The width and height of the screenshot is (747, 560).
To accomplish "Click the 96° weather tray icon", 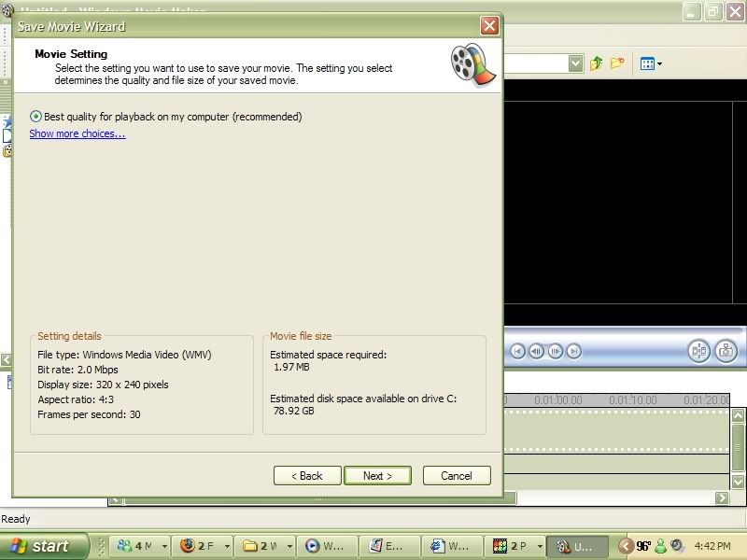I will click(x=643, y=546).
